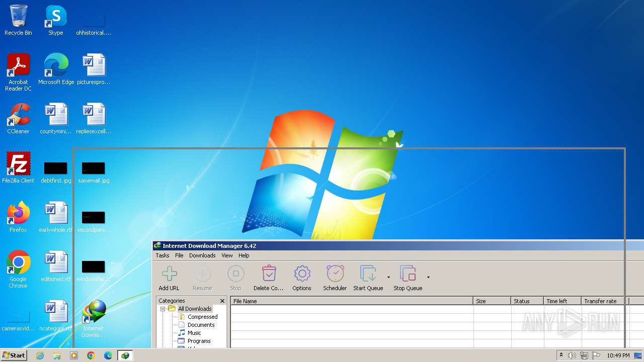Open the volume speaker tray icon

pyautogui.click(x=572, y=355)
